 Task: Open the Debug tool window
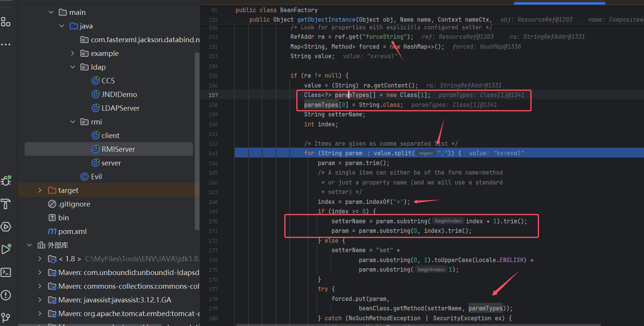point(6,181)
